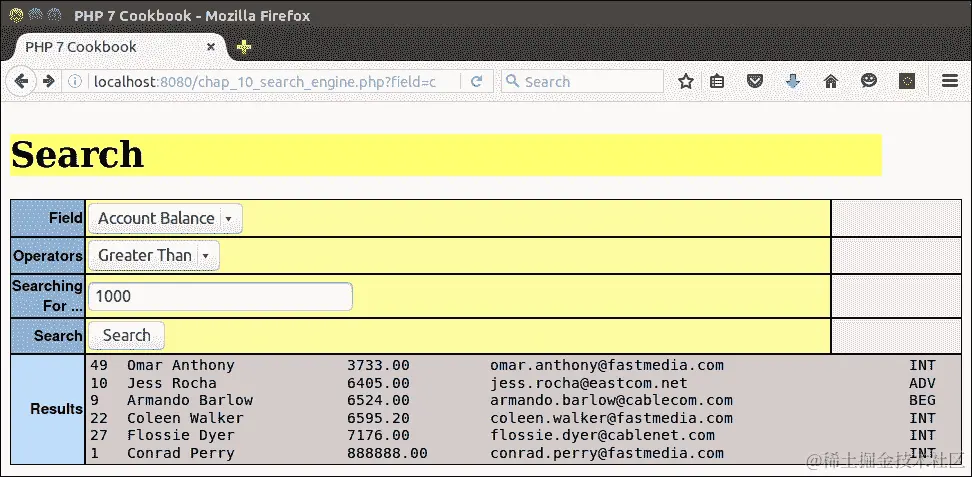Click the Searching For input containing 1000
The image size is (972, 477).
point(220,296)
